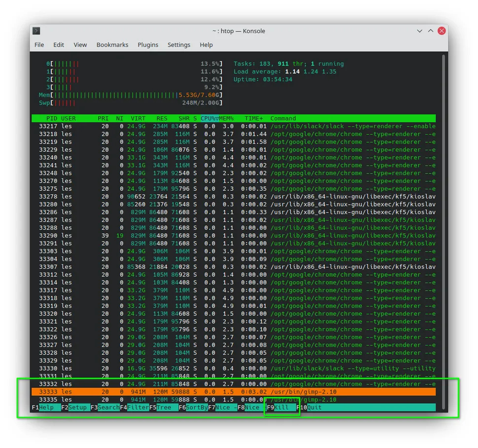Sort by the MEM% column header
This screenshot has width=478, height=448.
tap(226, 118)
